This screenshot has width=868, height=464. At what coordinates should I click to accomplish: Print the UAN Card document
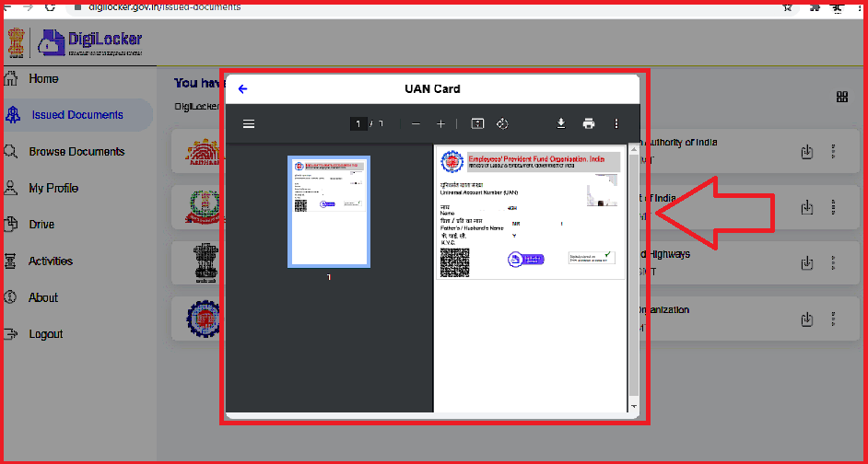[589, 123]
